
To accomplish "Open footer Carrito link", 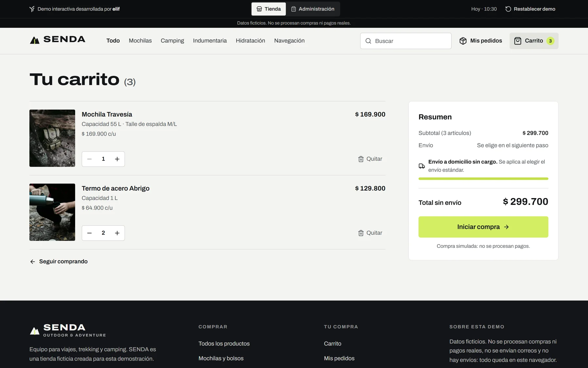I will (x=333, y=343).
